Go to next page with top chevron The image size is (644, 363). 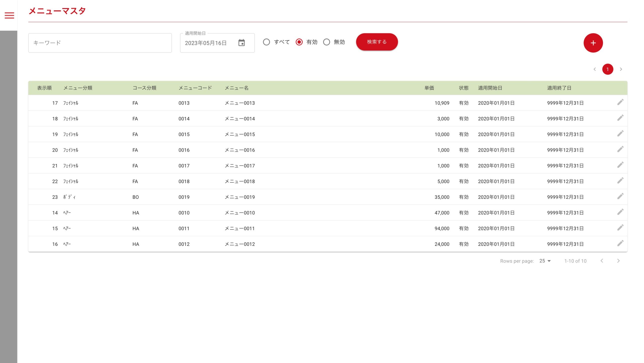(621, 69)
